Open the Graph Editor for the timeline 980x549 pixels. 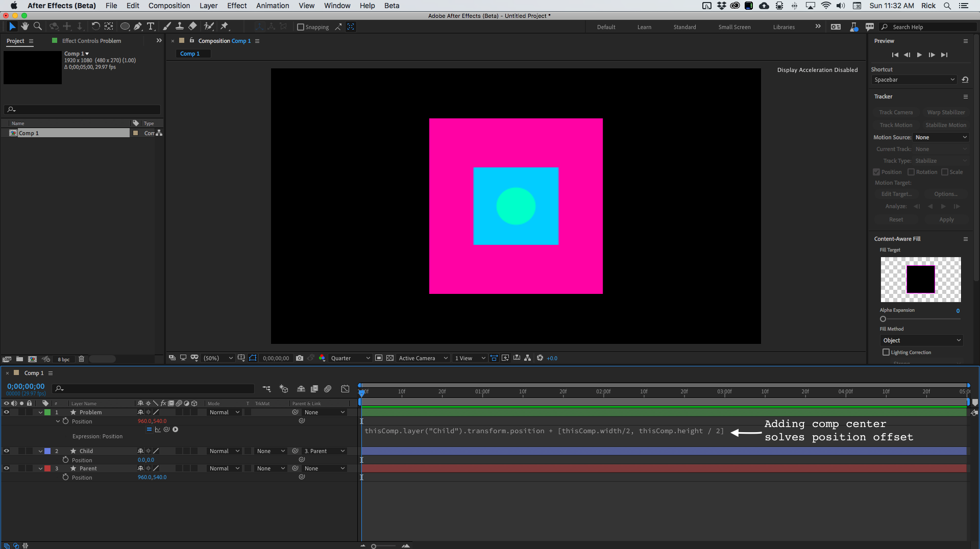pos(346,389)
